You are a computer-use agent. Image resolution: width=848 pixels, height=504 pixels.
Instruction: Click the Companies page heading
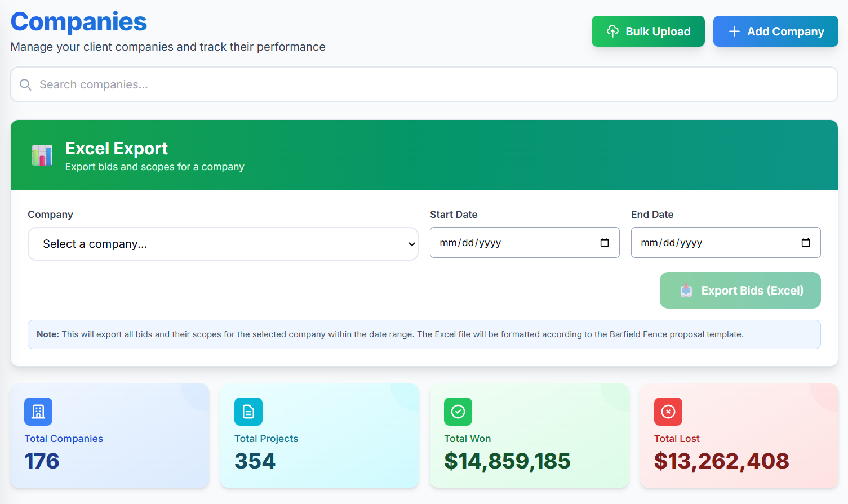(x=79, y=22)
